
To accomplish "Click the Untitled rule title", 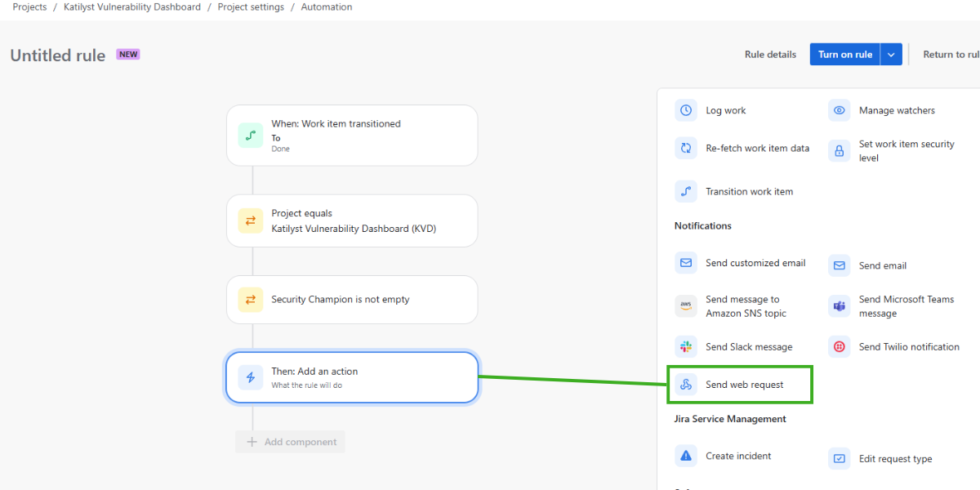I will (58, 56).
